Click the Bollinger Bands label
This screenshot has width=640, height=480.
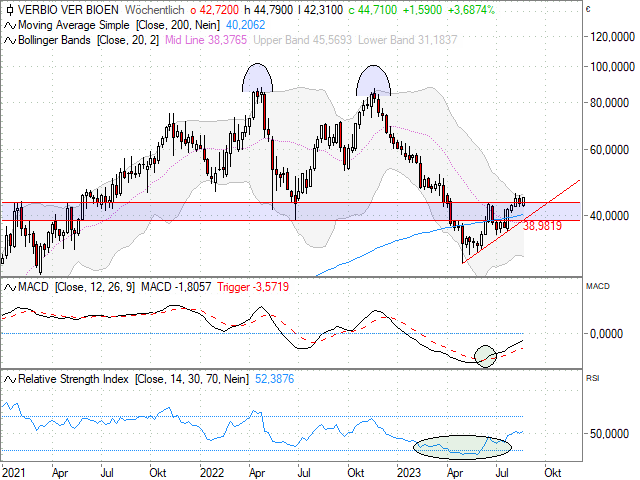tap(54, 40)
